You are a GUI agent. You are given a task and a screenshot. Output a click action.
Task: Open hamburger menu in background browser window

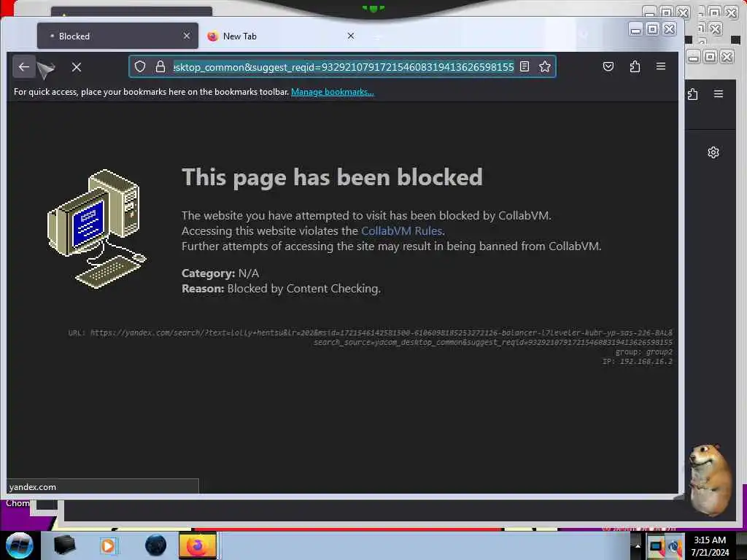[x=719, y=94]
